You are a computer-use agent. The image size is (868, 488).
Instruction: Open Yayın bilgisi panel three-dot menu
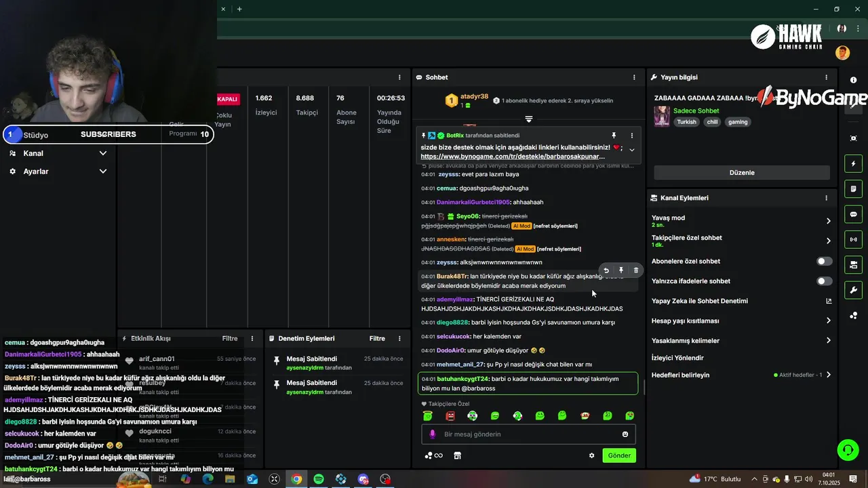826,77
